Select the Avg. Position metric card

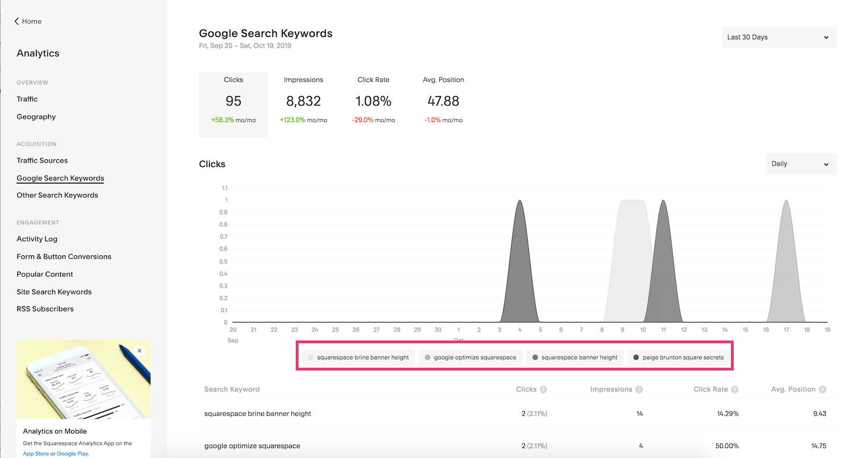[443, 105]
